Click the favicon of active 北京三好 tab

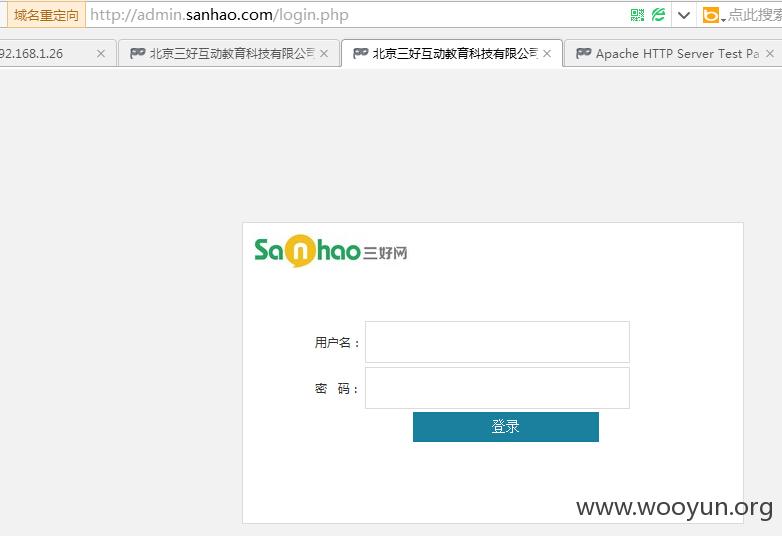tap(361, 53)
